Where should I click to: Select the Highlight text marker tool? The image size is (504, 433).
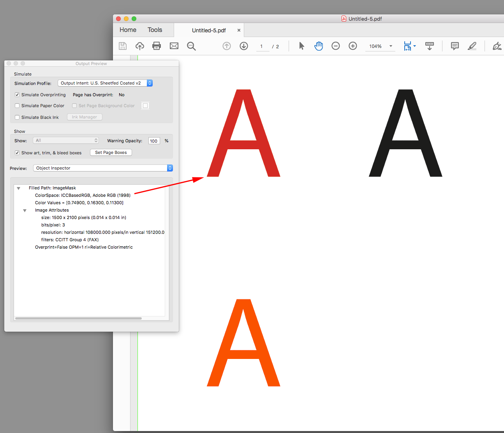point(472,46)
